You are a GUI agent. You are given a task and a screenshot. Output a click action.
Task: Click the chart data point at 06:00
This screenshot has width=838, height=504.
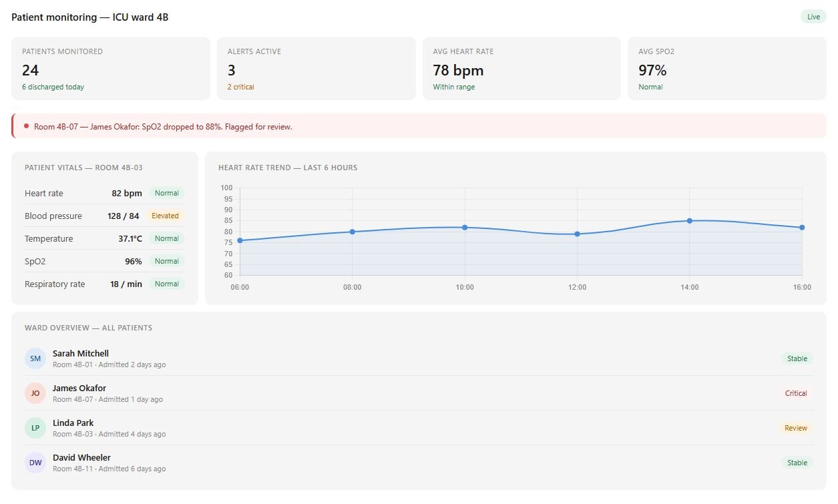[240, 240]
